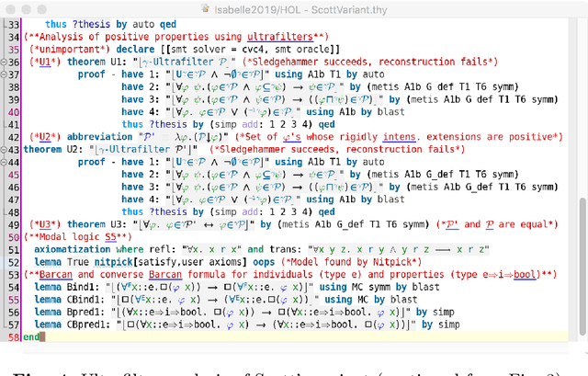Collapse the fold at line 36 theorem U1
588x376 pixels.
coord(5,63)
